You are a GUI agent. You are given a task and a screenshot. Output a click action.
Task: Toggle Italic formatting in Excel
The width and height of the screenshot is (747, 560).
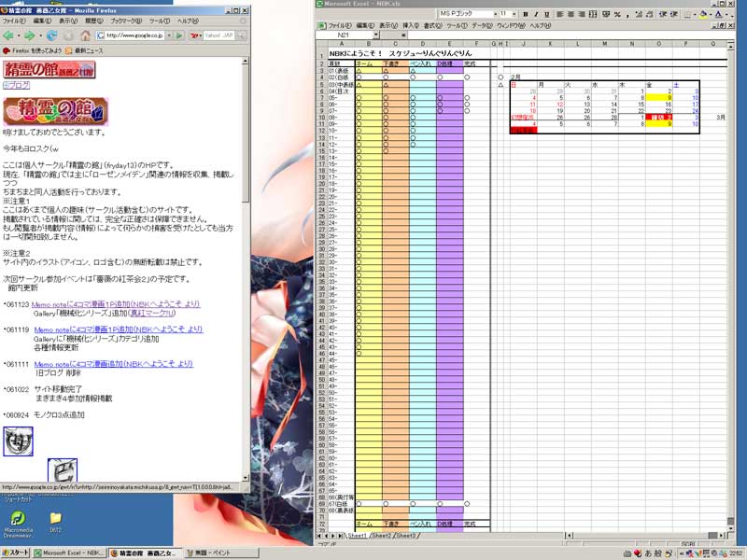536,14
